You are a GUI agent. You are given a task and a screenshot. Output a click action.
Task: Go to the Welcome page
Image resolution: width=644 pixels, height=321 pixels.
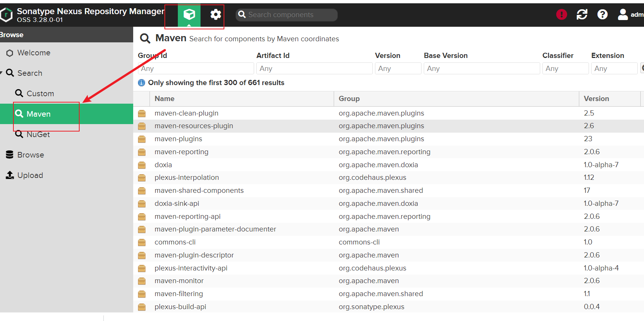click(x=33, y=53)
